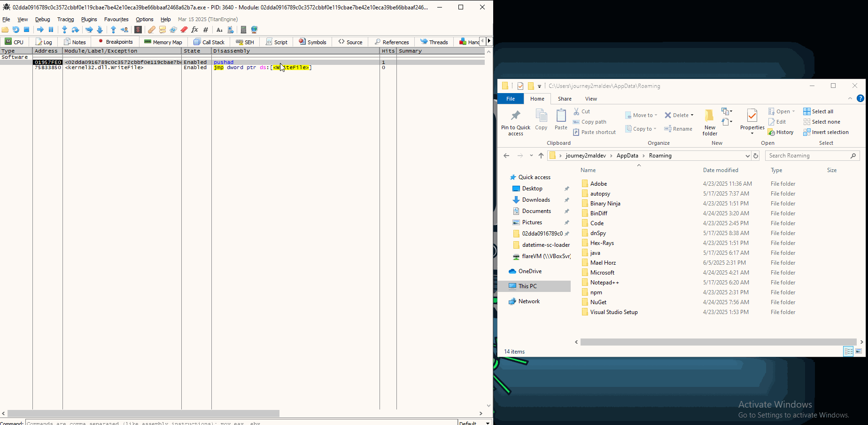
Task: Click the x64dbg command input field
Action: [x=241, y=423]
